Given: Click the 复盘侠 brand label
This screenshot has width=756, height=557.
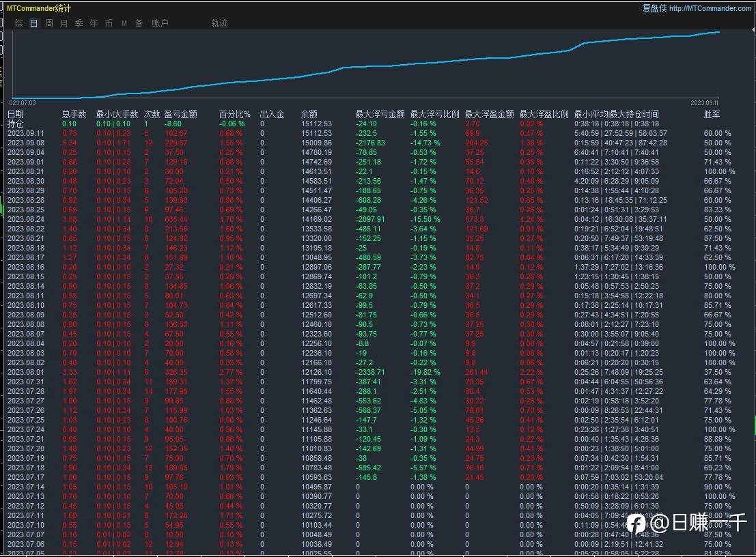Looking at the screenshot, I should pyautogui.click(x=654, y=8).
